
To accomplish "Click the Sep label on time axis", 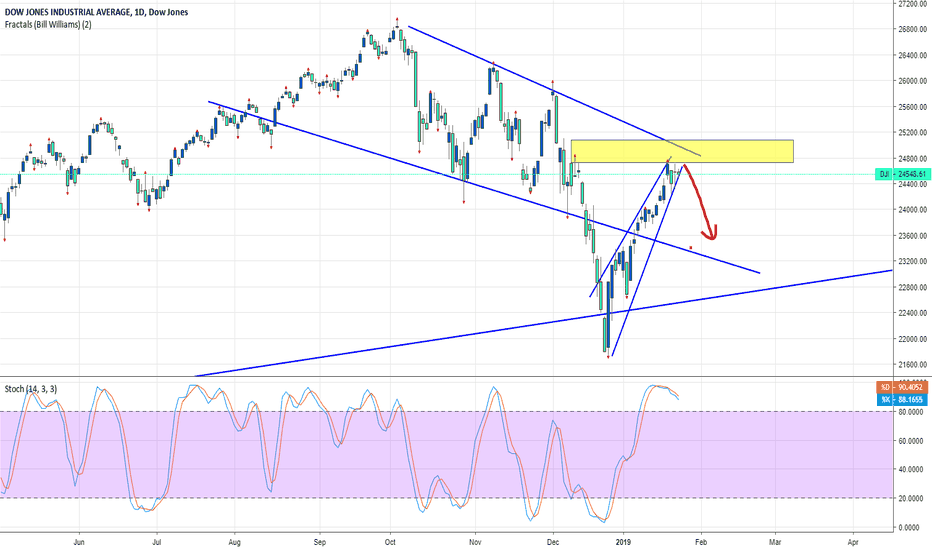I will coord(320,542).
